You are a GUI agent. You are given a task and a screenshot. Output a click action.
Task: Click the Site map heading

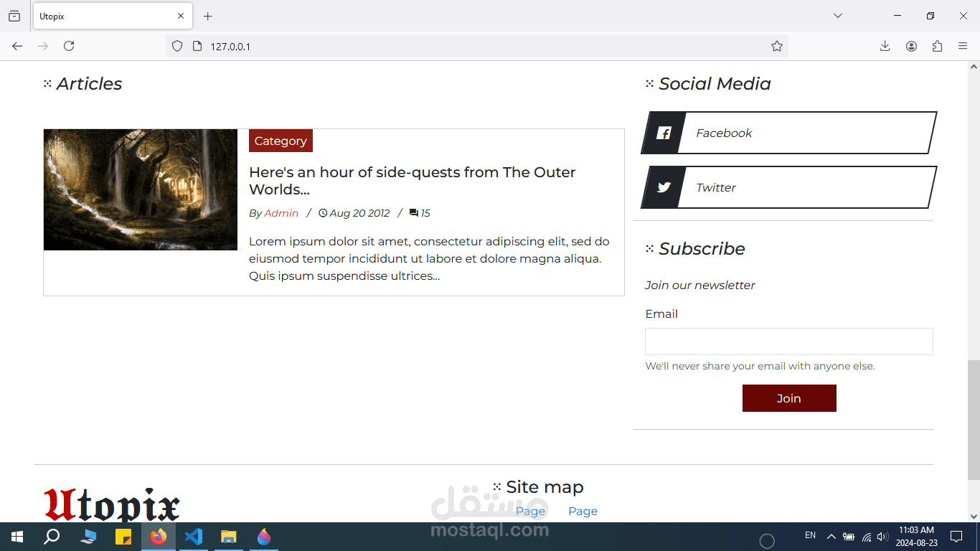point(538,487)
